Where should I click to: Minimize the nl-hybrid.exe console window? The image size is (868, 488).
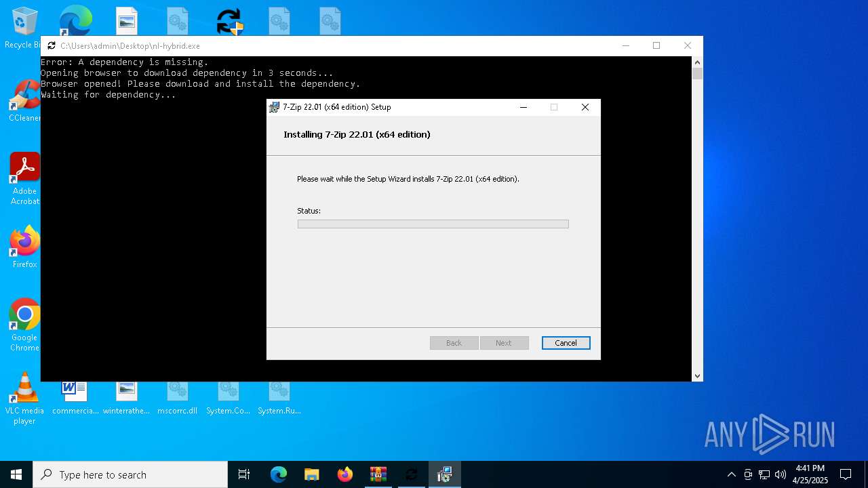point(625,45)
